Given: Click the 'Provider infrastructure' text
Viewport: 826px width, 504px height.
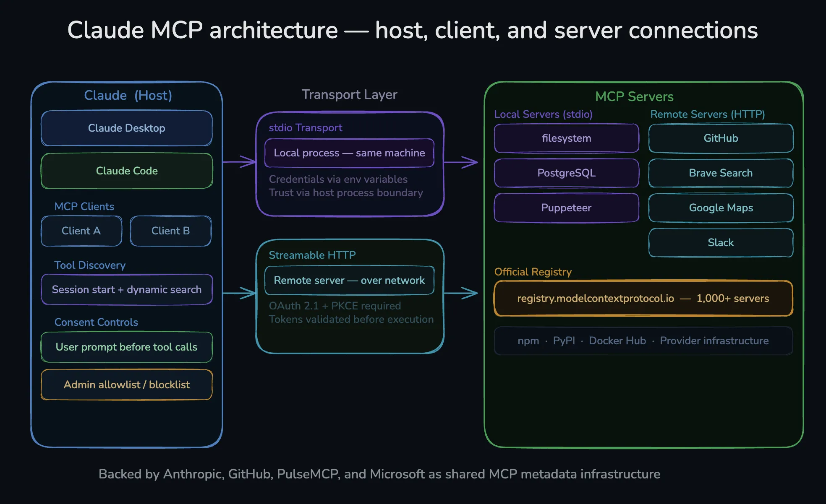Looking at the screenshot, I should 714,340.
